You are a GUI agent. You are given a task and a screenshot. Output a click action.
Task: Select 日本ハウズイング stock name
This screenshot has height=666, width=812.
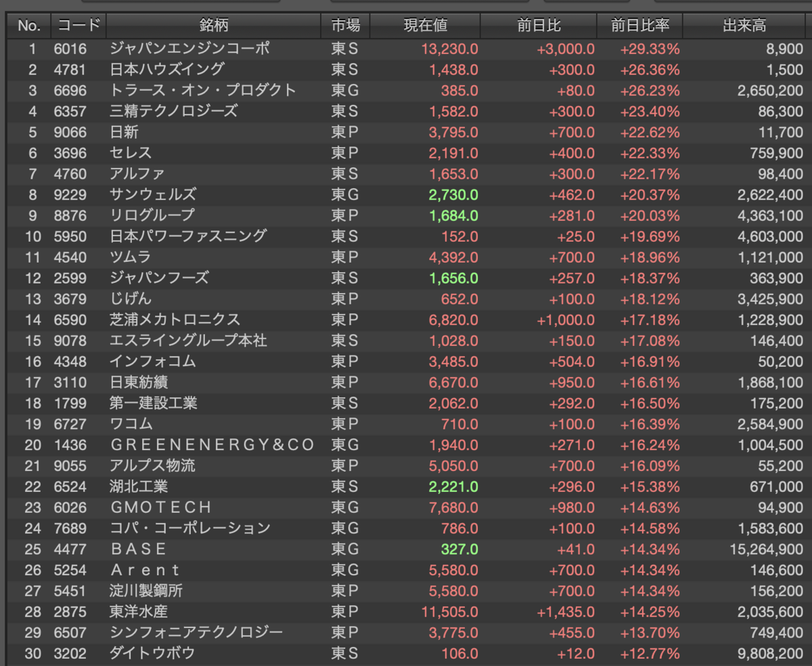166,69
